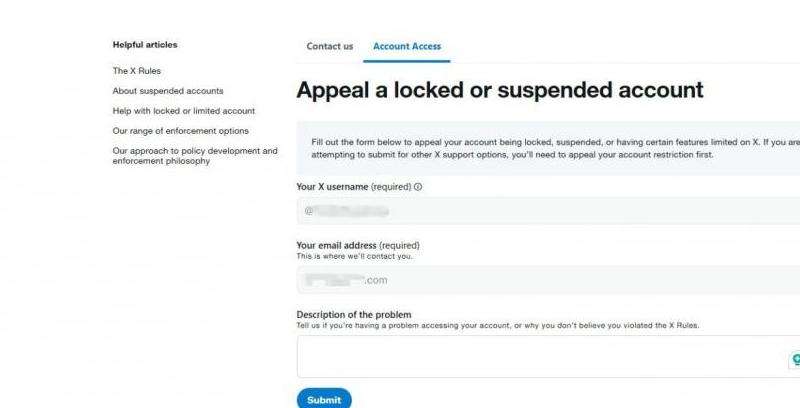The image size is (800, 408).
Task: Switch to the Contact us tab
Action: click(x=330, y=46)
